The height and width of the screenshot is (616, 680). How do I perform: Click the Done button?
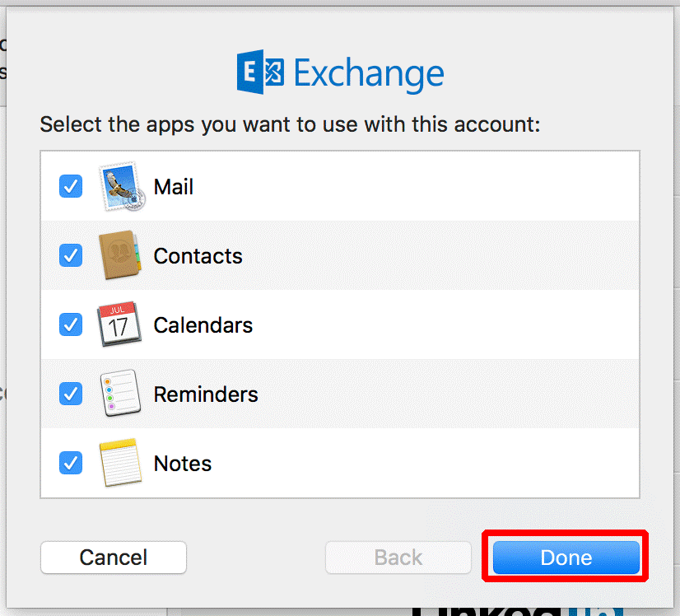[x=566, y=558]
